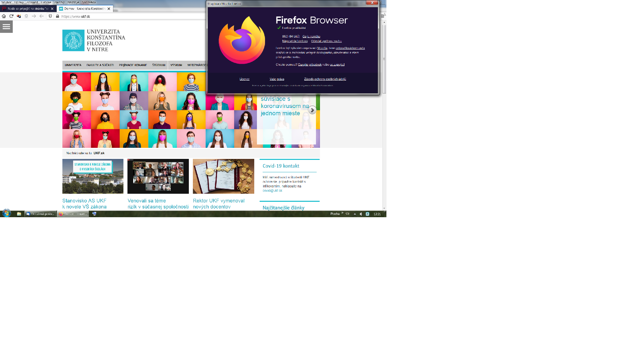The image size is (644, 362).
Task: Click the medals and diplomas news thumbnail
Action: click(x=223, y=176)
